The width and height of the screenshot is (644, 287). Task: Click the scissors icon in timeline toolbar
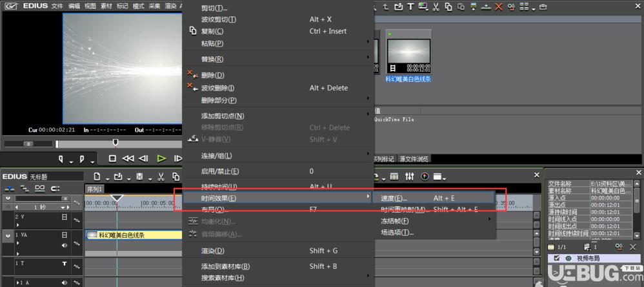click(161, 177)
